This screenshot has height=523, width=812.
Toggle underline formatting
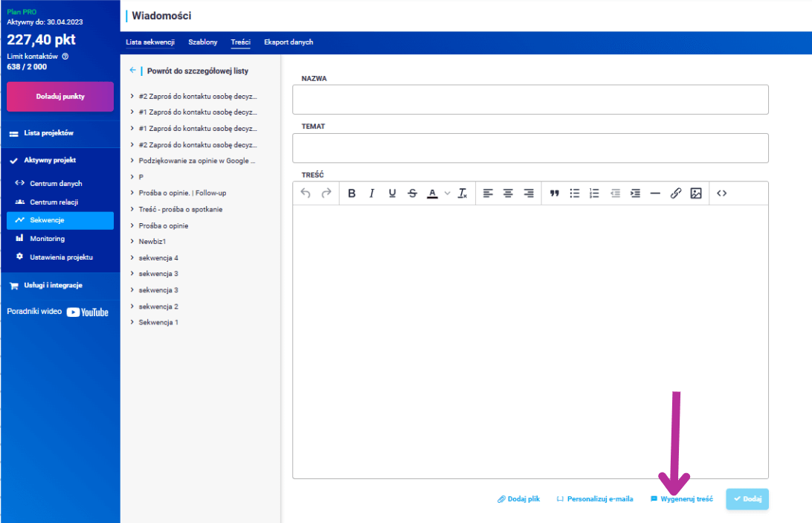pyautogui.click(x=392, y=193)
